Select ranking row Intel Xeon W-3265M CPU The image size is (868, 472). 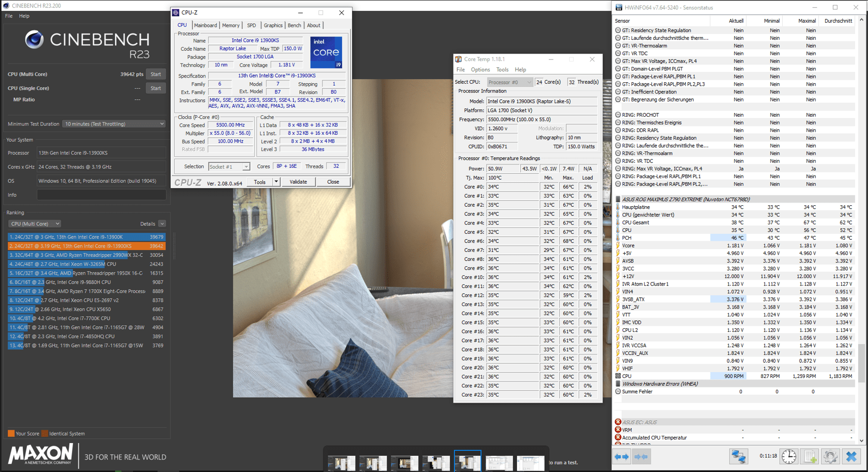pyautogui.click(x=87, y=264)
